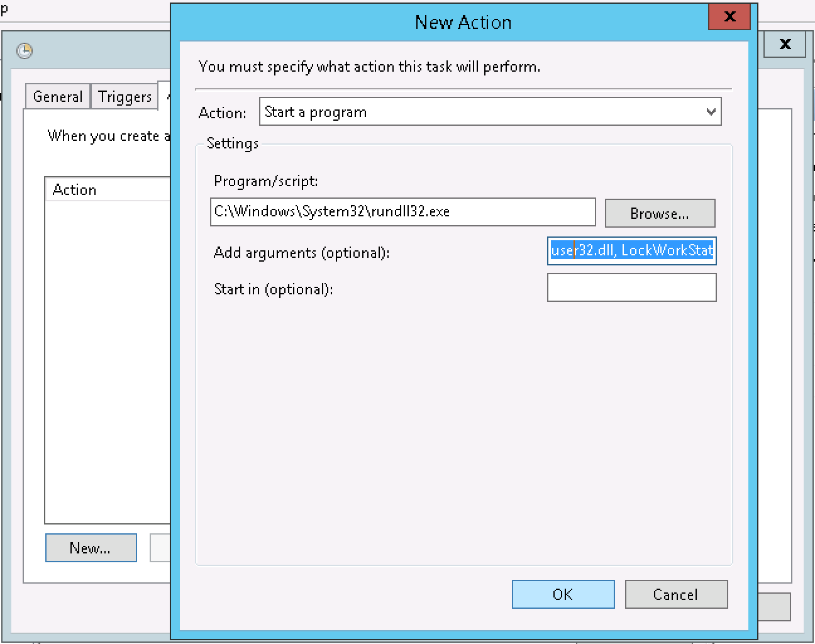Click inside the Add arguments field

[x=631, y=251]
